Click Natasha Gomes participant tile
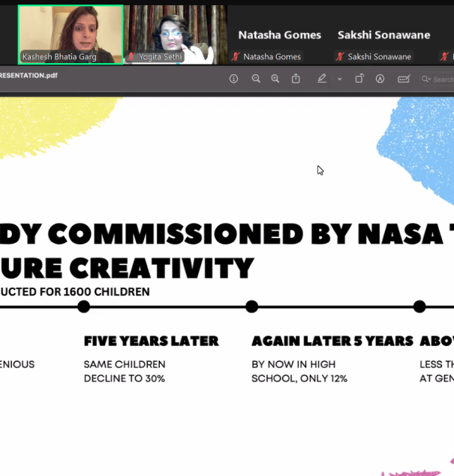 [x=279, y=35]
